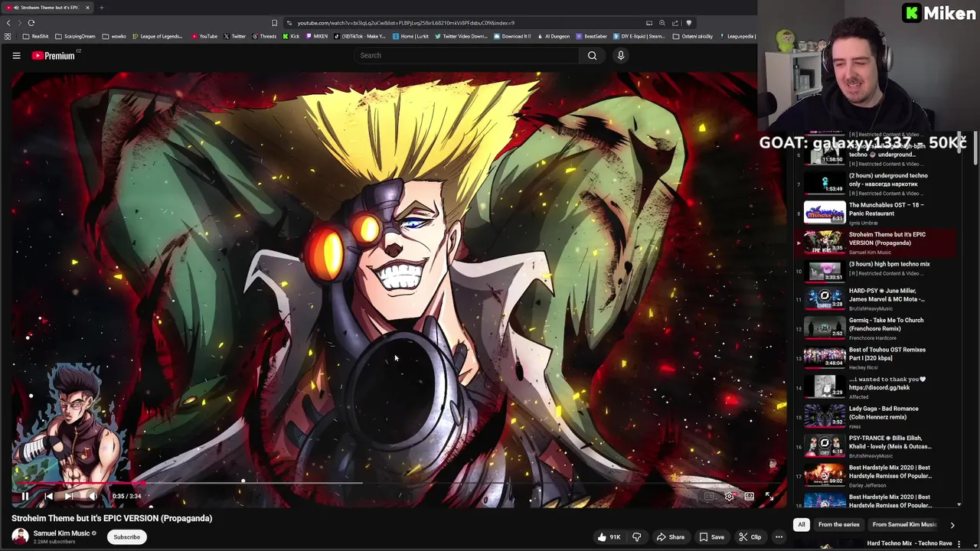The image size is (980, 551).
Task: Open 'Ostatní záložky' bookmarks folder
Action: point(693,36)
